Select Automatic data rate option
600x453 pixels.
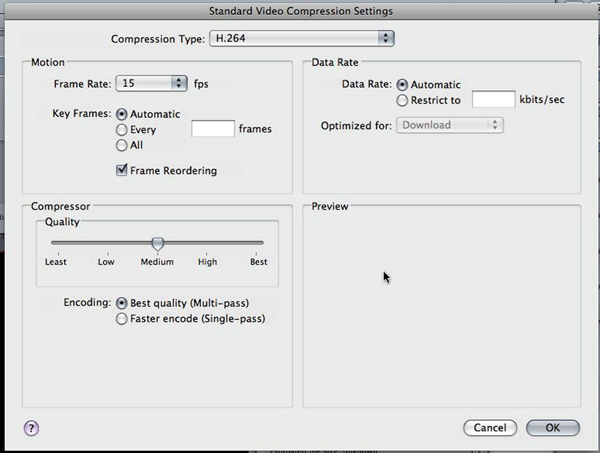pos(402,86)
